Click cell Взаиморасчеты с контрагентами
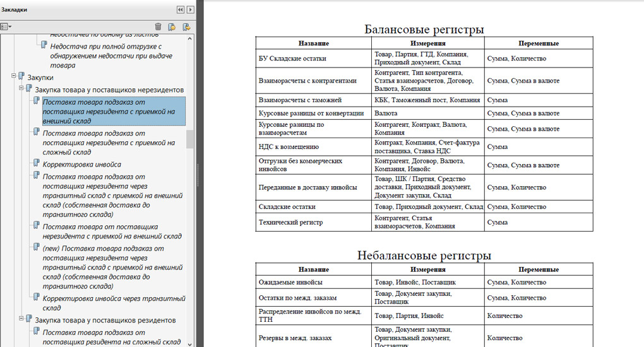This screenshot has height=347, width=644. click(313, 81)
